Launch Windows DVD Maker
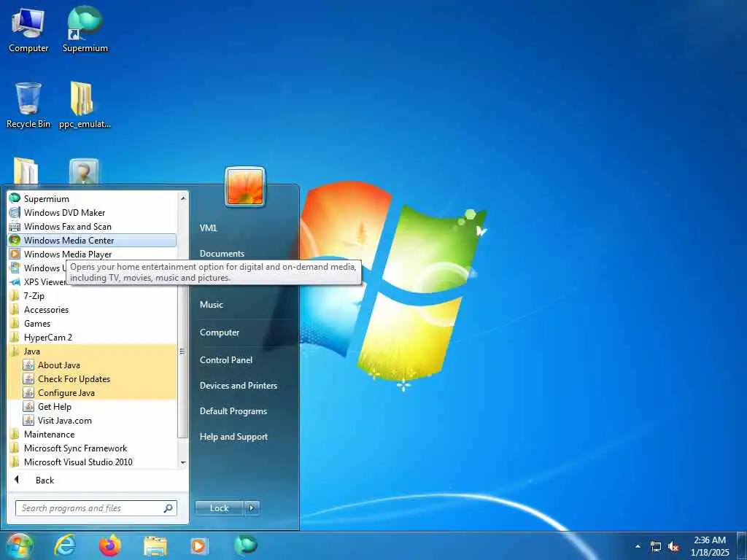Screen dimensions: 747x560 [x=93, y=212]
